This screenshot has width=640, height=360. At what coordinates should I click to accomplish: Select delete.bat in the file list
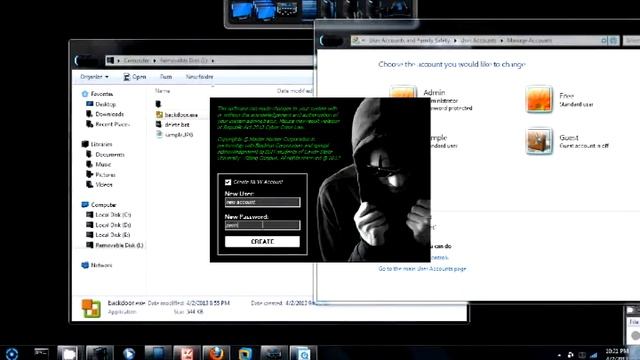pyautogui.click(x=173, y=124)
